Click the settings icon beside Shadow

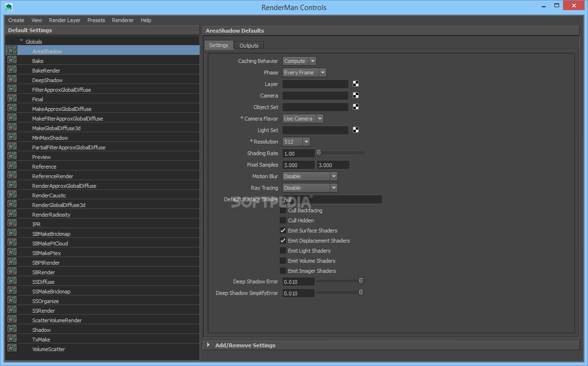[12, 329]
